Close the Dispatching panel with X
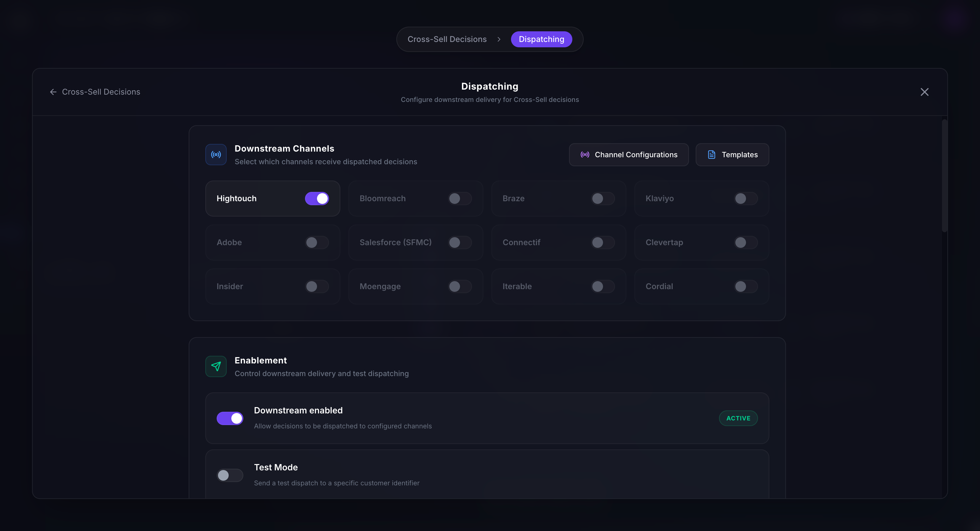This screenshot has height=531, width=980. 924,92
